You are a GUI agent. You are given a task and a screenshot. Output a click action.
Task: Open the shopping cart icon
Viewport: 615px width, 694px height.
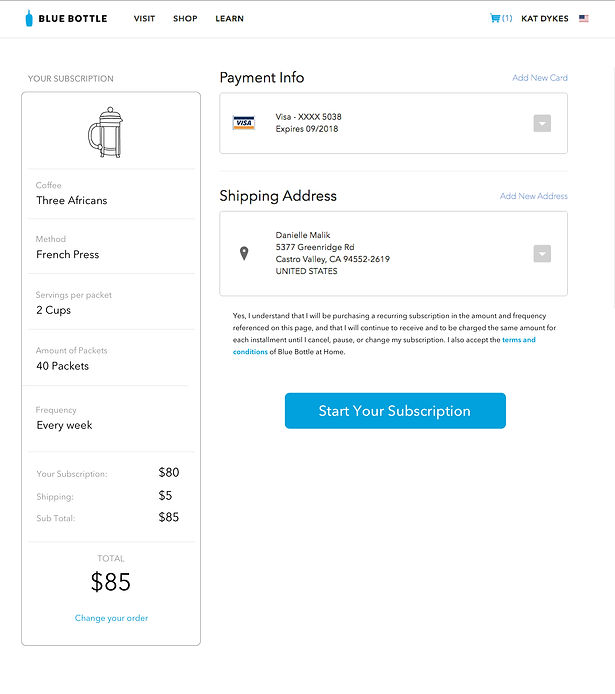pos(495,18)
